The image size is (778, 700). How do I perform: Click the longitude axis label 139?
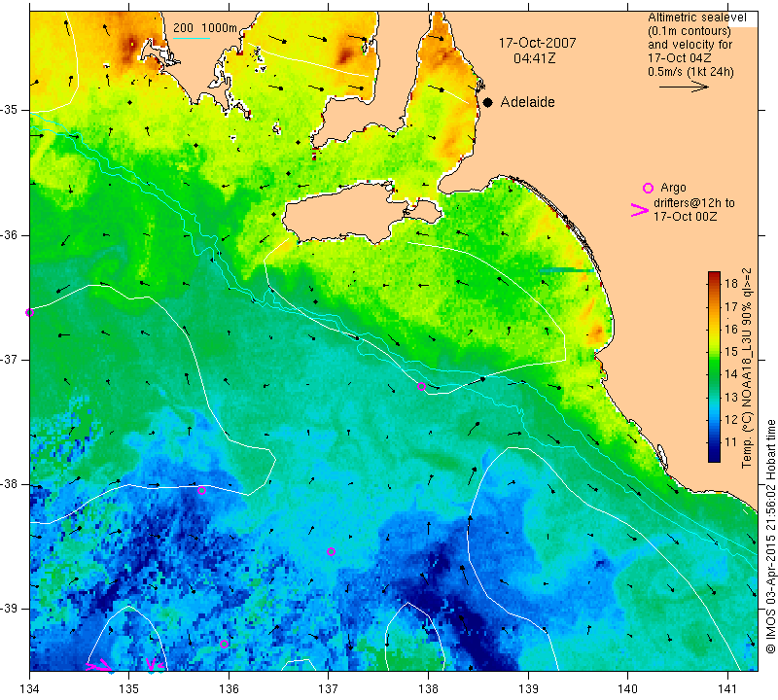pyautogui.click(x=528, y=688)
